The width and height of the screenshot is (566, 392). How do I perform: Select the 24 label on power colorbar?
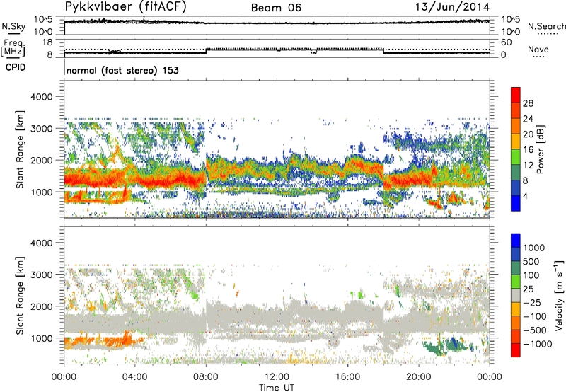click(528, 119)
